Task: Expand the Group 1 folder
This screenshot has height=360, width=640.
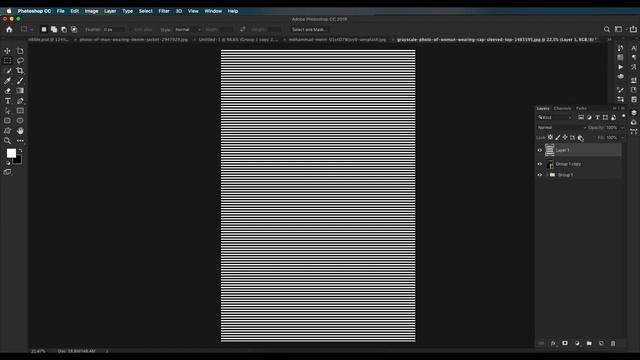Action: pyautogui.click(x=547, y=175)
